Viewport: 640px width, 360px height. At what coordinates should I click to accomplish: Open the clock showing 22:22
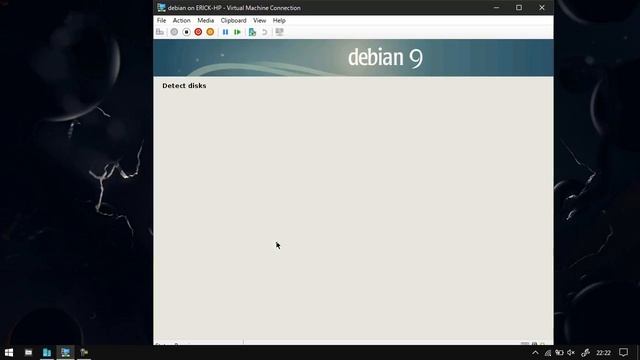point(603,353)
